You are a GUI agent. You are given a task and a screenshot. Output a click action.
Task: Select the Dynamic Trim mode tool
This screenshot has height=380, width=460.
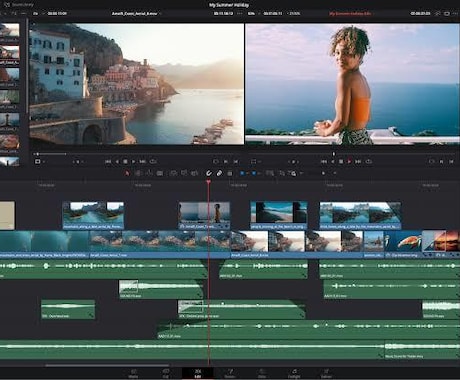coord(149,173)
